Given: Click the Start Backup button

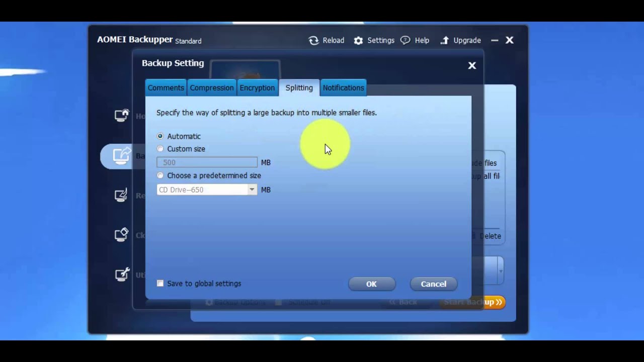Looking at the screenshot, I should 473,302.
